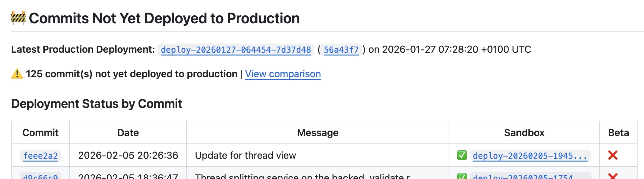
Task: Click the yellow warning triangle icon
Action: click(x=17, y=74)
